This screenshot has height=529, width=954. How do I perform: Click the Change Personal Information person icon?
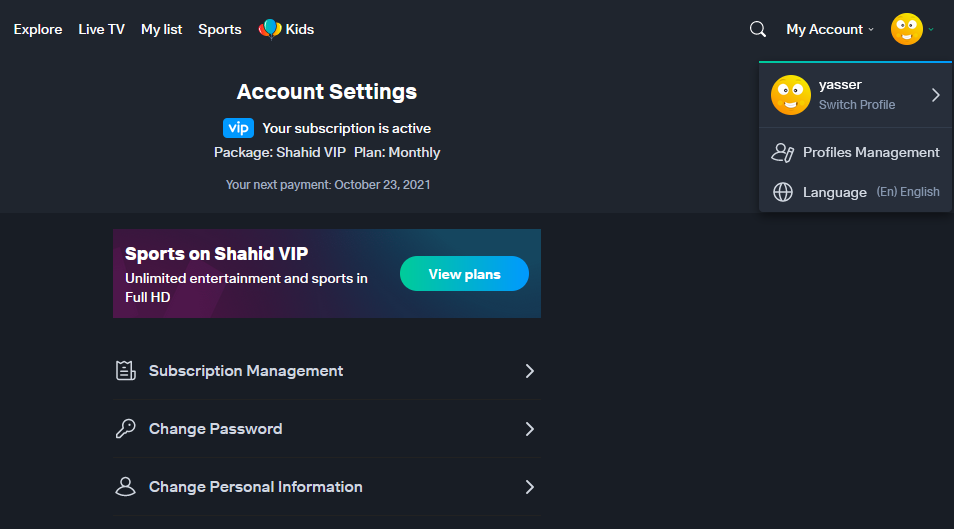click(125, 486)
